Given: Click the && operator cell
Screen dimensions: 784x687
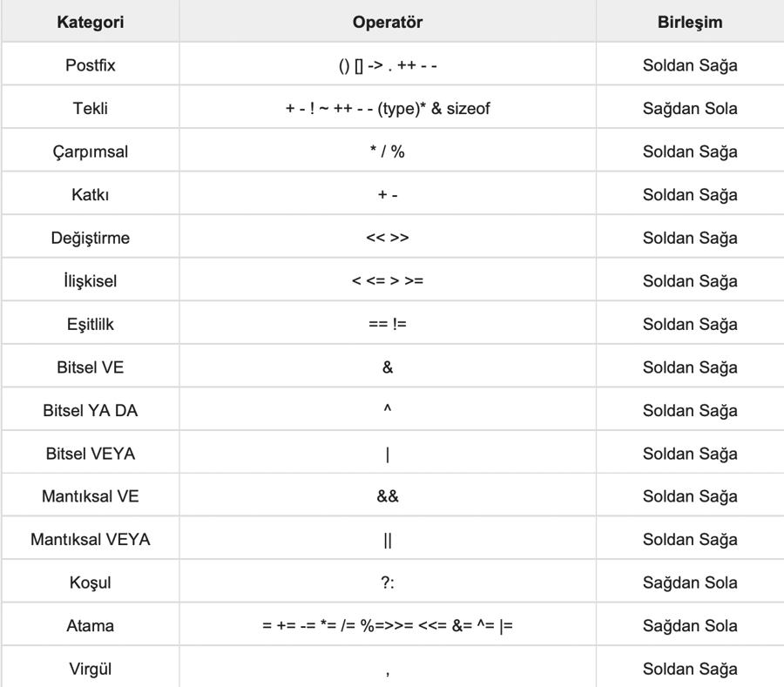Looking at the screenshot, I should tap(387, 496).
